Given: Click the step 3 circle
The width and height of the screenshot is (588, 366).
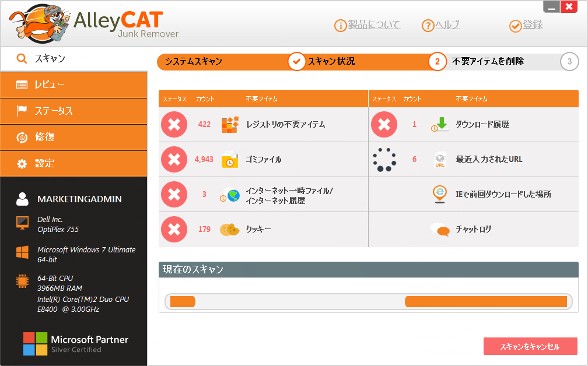Looking at the screenshot, I should click(x=569, y=61).
